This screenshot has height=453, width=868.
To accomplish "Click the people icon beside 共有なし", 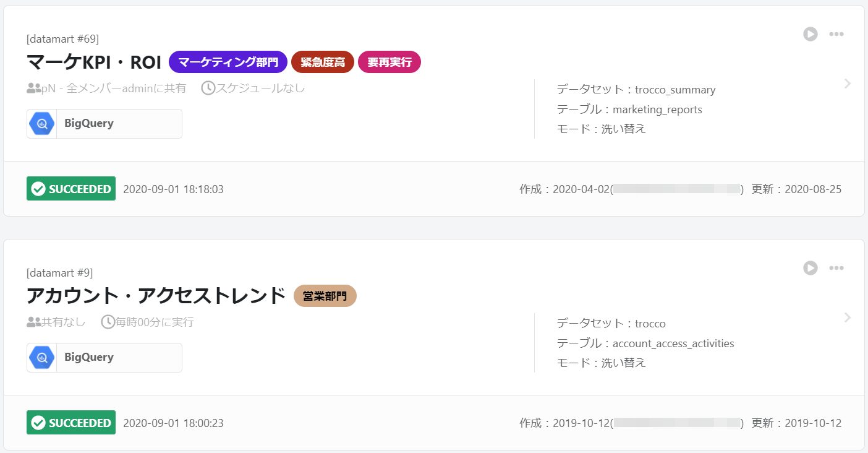I will pyautogui.click(x=34, y=322).
